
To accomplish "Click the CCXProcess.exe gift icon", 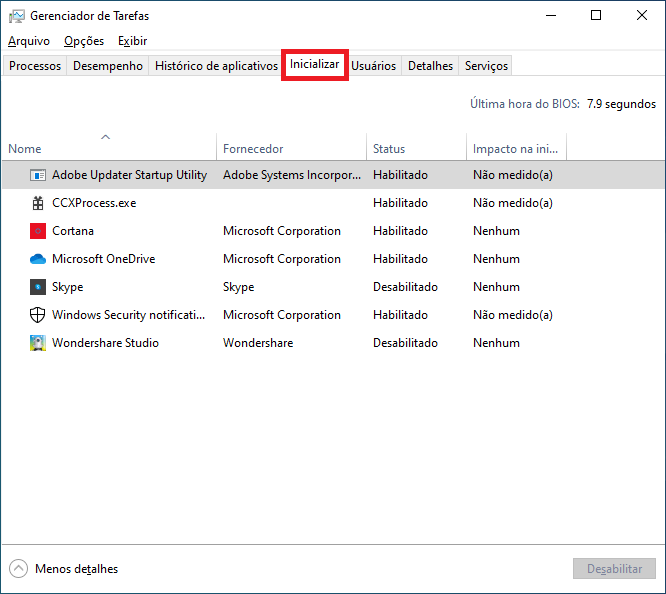I will [x=38, y=203].
